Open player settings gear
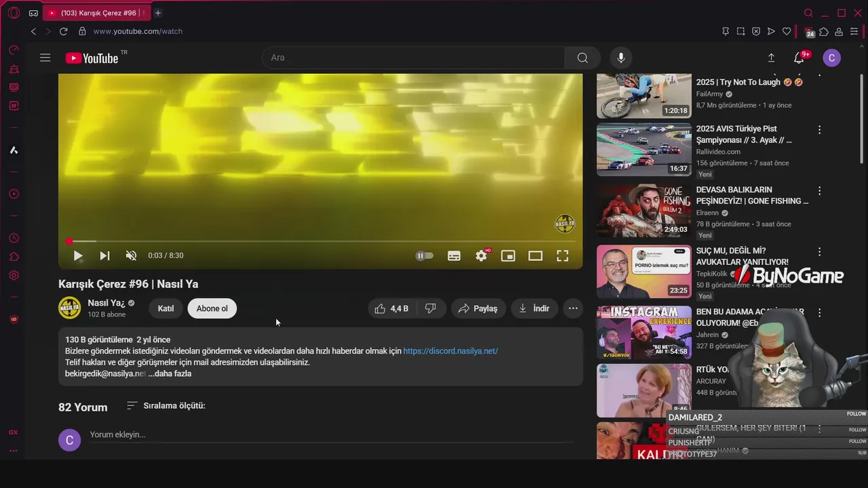The width and height of the screenshot is (868, 488). 481,256
